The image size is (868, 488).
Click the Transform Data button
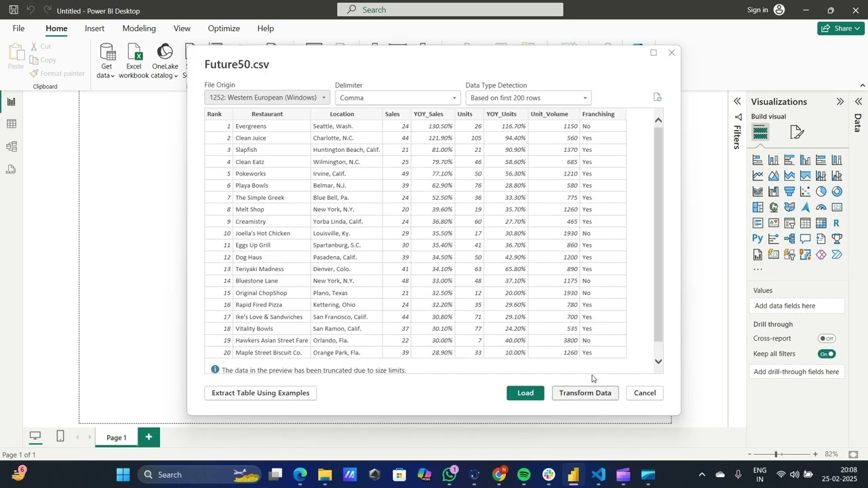coord(585,393)
